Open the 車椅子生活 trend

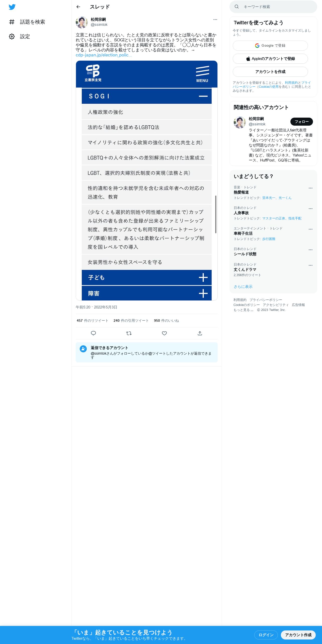(243, 233)
